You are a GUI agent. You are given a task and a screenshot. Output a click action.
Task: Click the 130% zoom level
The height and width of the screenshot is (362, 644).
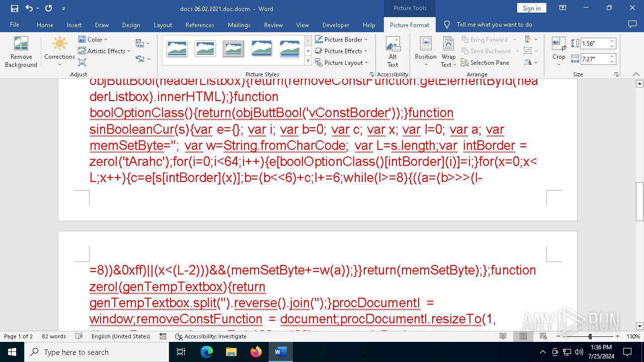click(x=633, y=336)
